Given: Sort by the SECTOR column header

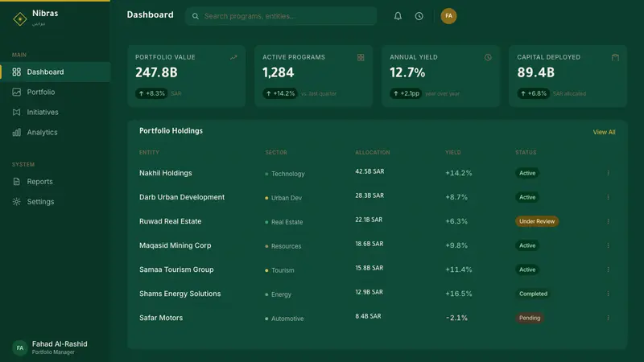Looking at the screenshot, I should 276,152.
